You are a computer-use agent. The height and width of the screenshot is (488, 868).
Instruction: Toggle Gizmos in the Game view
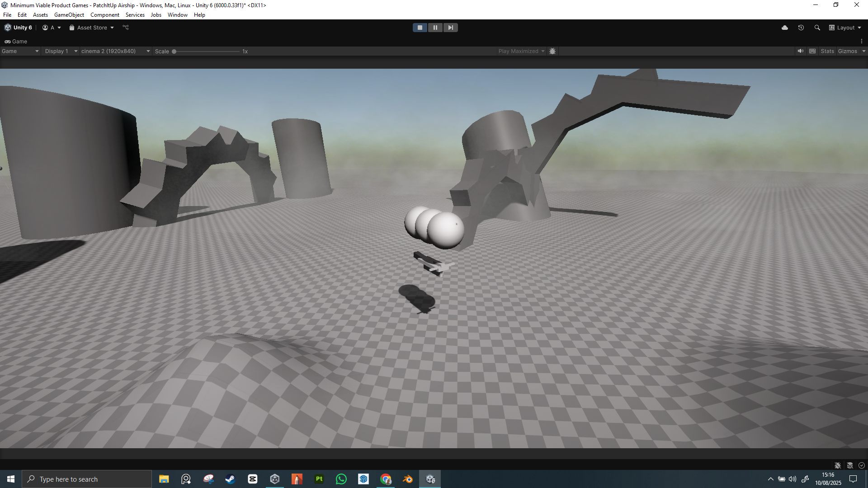click(848, 51)
